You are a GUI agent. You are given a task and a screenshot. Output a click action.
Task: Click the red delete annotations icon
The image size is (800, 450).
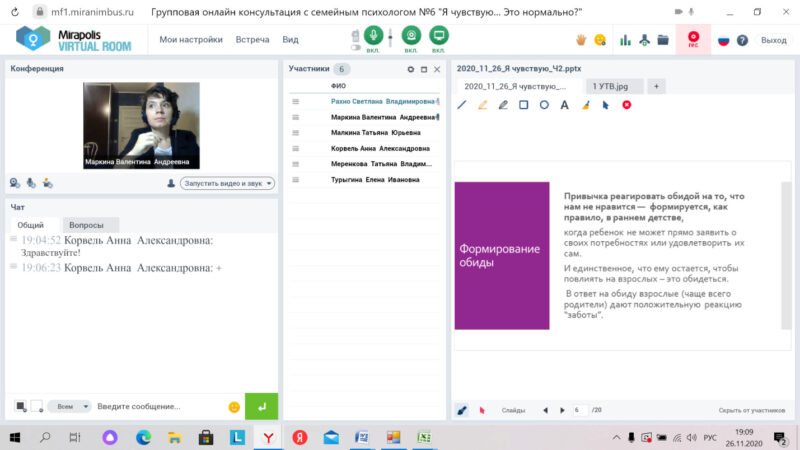(627, 105)
